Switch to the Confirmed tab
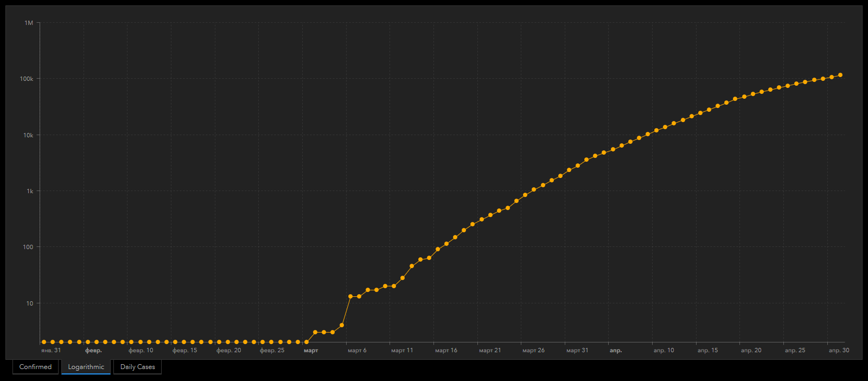Screen dimensions: 868x381 35,367
